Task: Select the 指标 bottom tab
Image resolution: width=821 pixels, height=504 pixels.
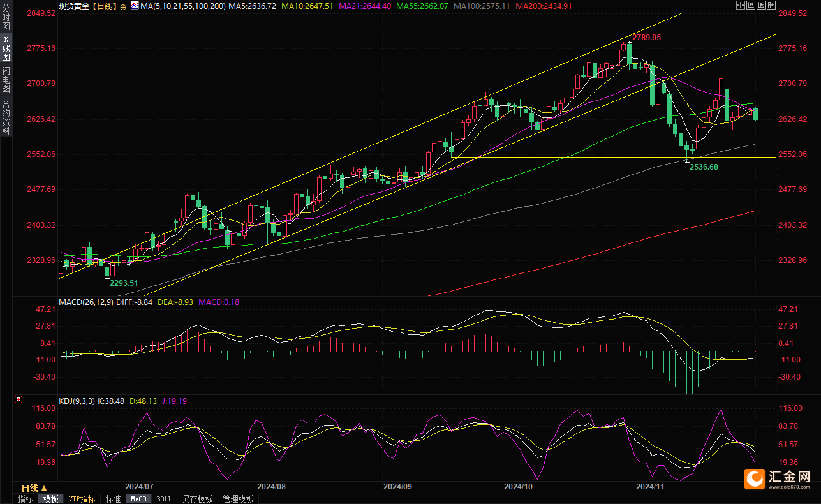Action: pyautogui.click(x=26, y=499)
